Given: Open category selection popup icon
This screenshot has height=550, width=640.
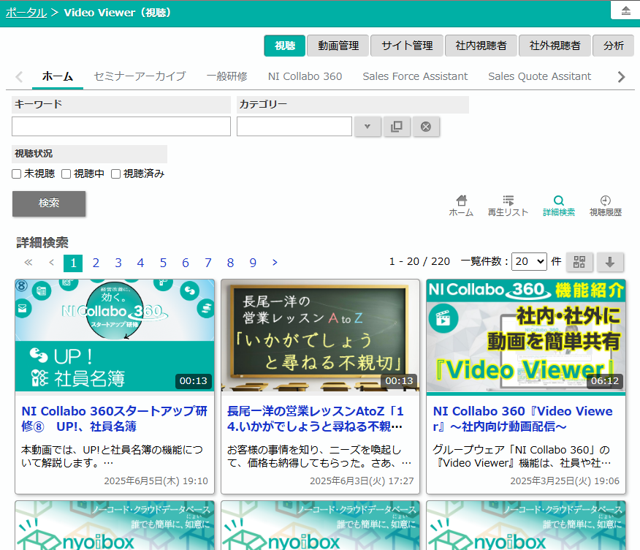Looking at the screenshot, I should (397, 126).
